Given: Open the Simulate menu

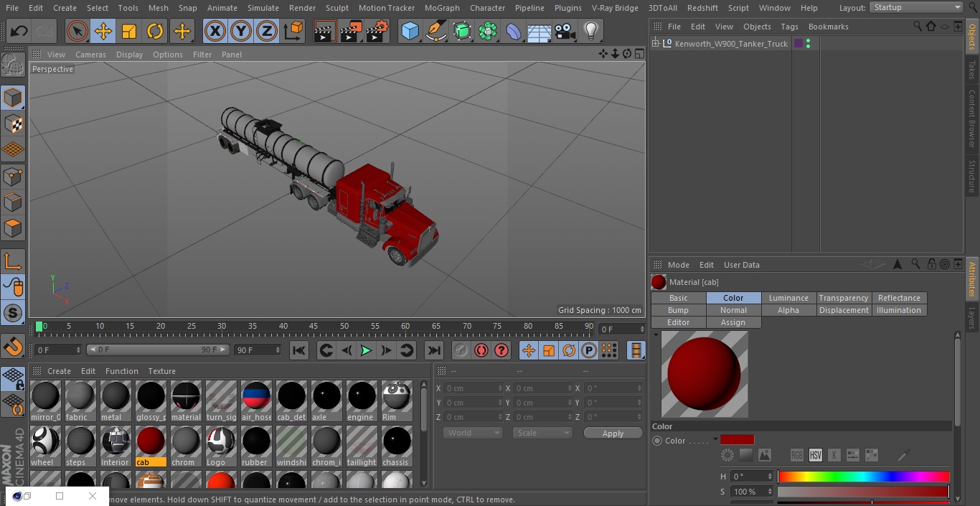Looking at the screenshot, I should click(263, 8).
